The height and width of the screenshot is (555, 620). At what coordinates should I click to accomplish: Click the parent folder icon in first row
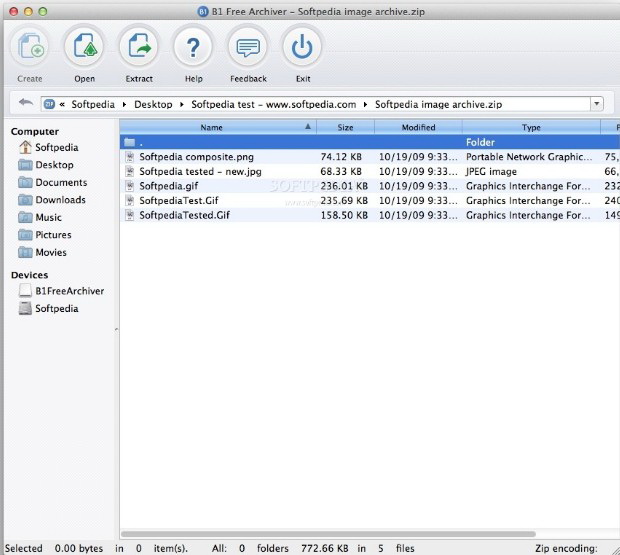[130, 142]
